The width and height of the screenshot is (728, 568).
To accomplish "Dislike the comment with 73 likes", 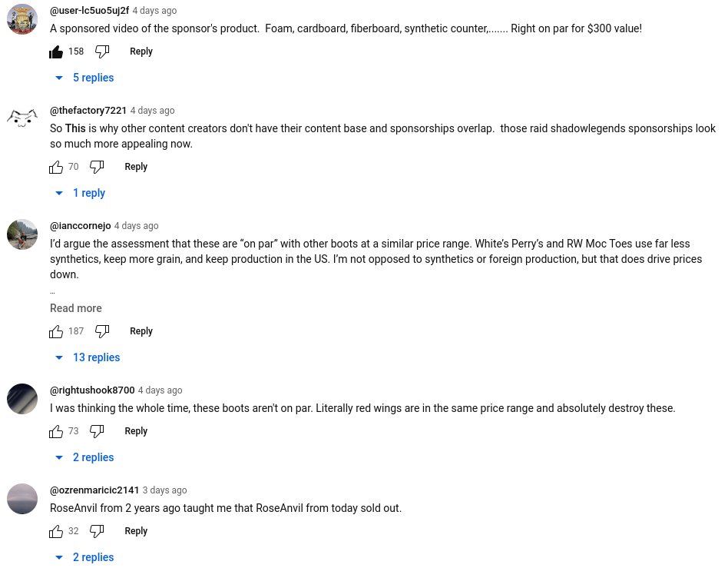I will point(97,431).
